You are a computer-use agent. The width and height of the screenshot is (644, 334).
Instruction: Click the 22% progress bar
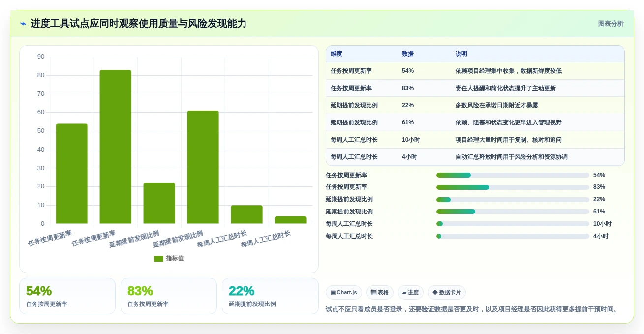(x=513, y=199)
